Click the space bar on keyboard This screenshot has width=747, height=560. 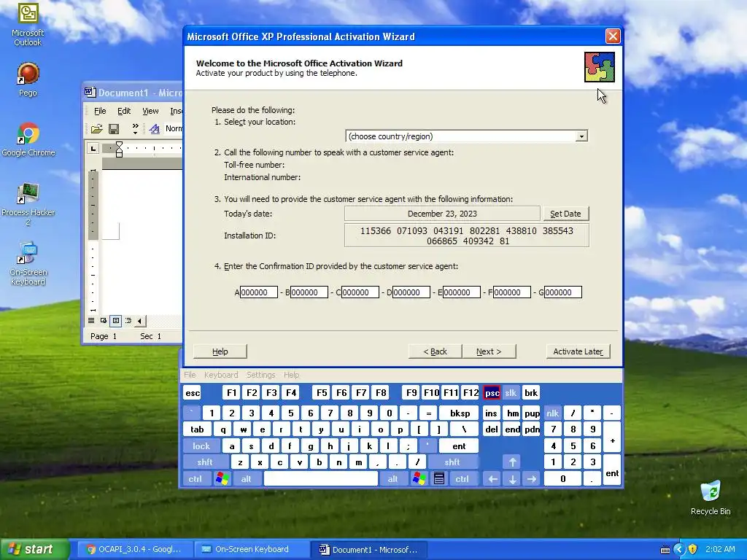pyautogui.click(x=321, y=478)
